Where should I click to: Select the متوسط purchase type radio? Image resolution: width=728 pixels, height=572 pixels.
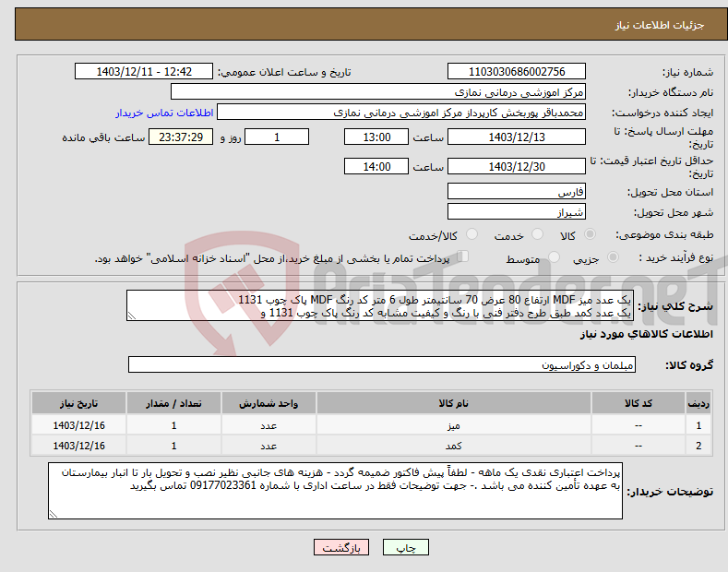[554, 256]
